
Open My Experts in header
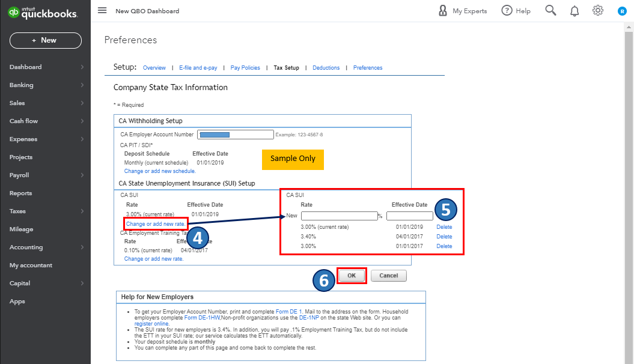[463, 11]
